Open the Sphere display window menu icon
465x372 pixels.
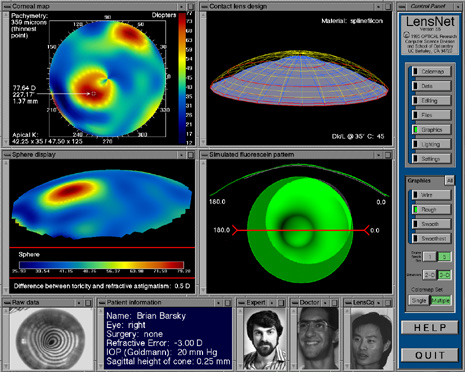[x=7, y=155]
